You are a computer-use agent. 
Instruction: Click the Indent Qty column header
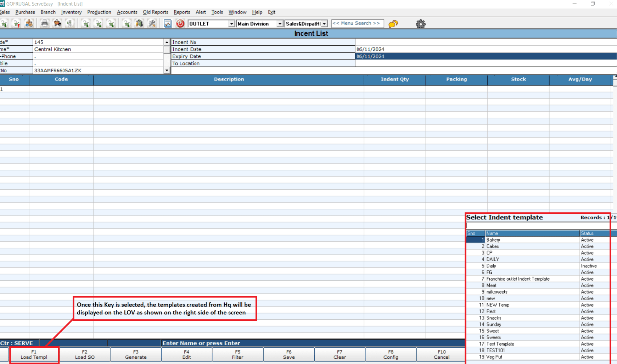click(395, 79)
